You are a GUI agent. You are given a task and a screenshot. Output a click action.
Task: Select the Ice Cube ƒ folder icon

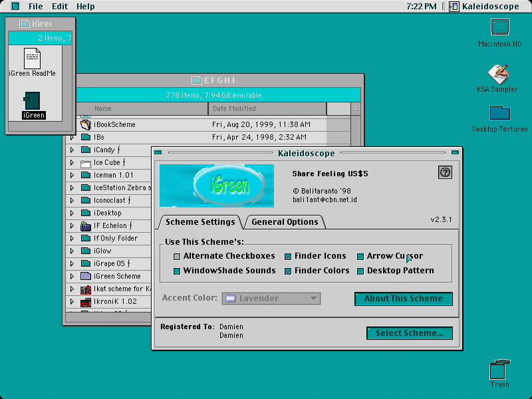click(86, 162)
